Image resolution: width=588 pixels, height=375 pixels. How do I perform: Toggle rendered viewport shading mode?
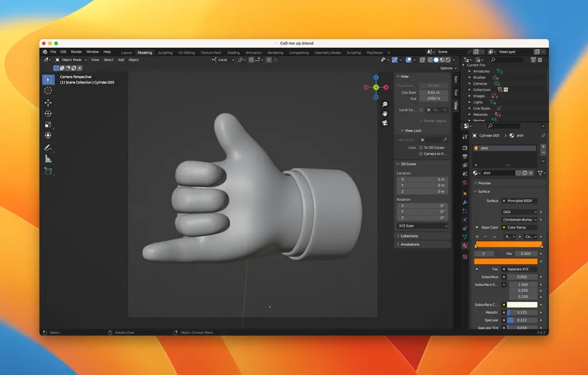coord(448,59)
